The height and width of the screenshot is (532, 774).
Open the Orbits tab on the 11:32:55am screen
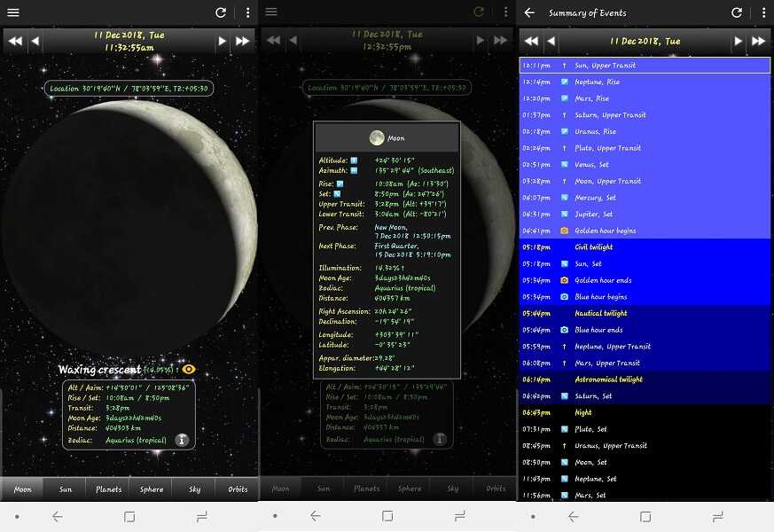click(x=238, y=489)
